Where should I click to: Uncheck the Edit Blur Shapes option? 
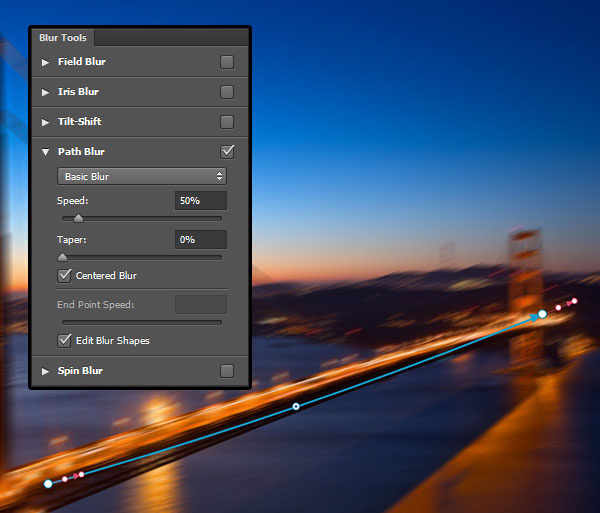pos(64,340)
